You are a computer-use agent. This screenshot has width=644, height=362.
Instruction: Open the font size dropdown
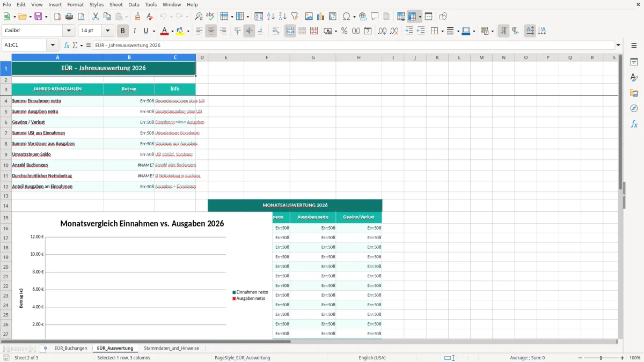(x=108, y=31)
